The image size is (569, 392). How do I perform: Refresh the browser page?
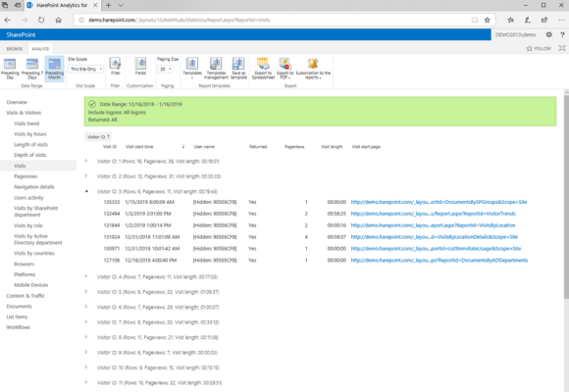pos(41,20)
